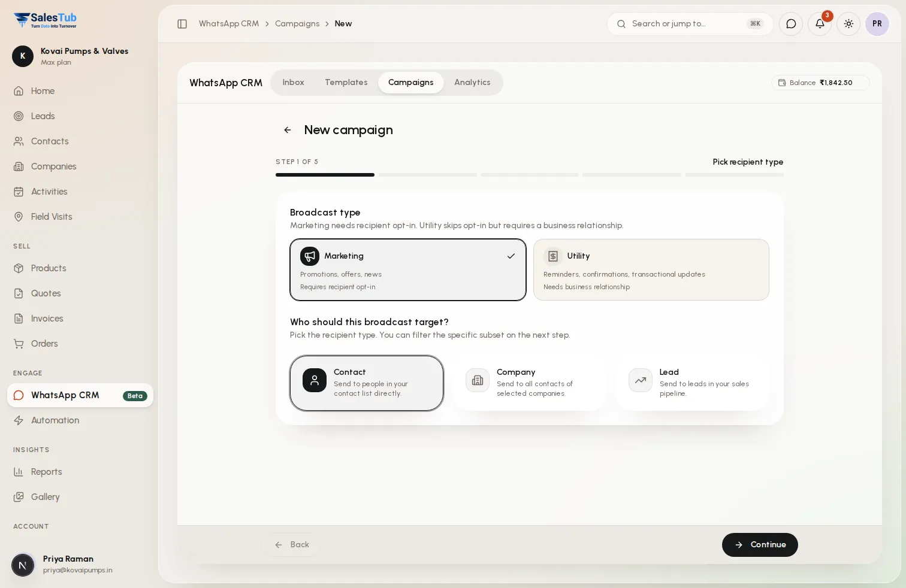Click the checkmark on Marketing card
Image resolution: width=906 pixels, height=588 pixels.
(x=511, y=256)
